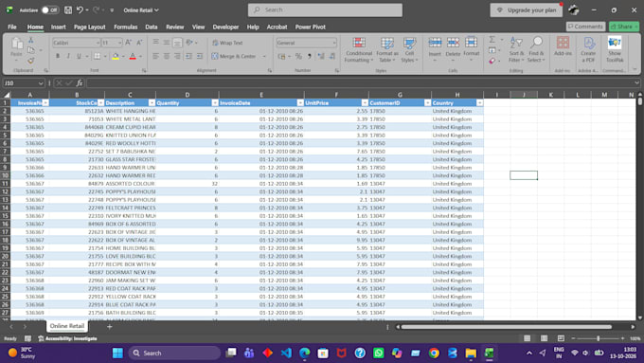Image resolution: width=644 pixels, height=363 pixels.
Task: Open the File menu tab
Action: click(12, 27)
